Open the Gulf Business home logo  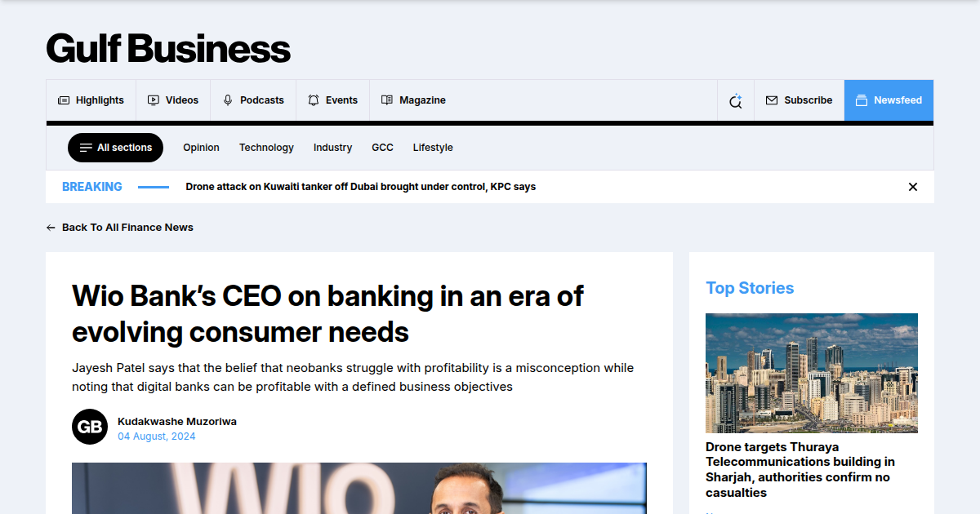click(167, 49)
